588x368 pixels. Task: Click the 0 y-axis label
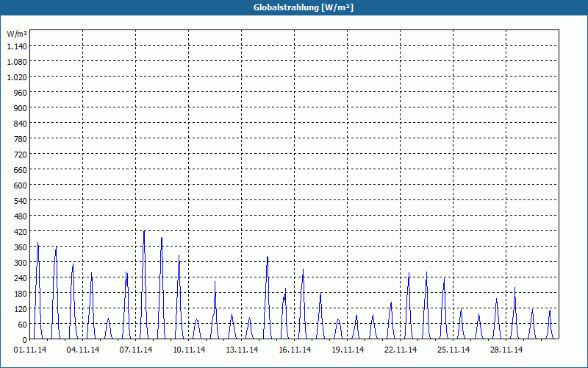pyautogui.click(x=25, y=340)
